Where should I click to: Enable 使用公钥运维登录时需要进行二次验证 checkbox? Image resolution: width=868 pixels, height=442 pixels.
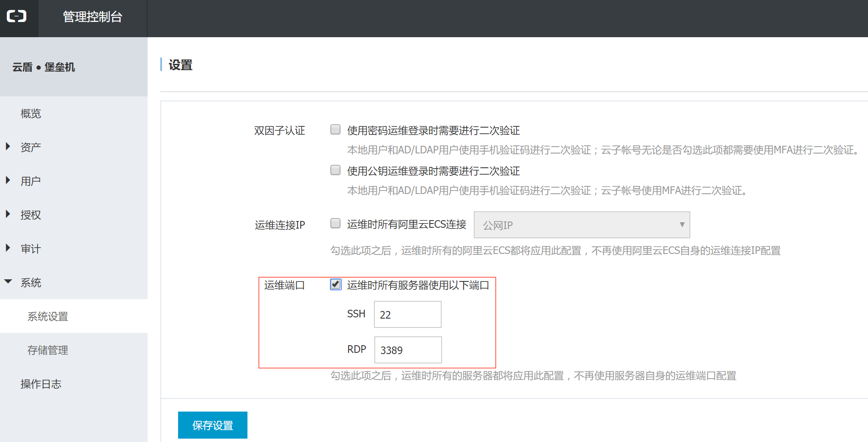335,170
